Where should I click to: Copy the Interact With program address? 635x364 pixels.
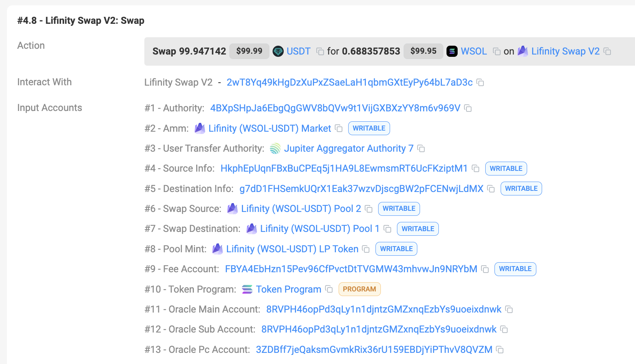480,82
